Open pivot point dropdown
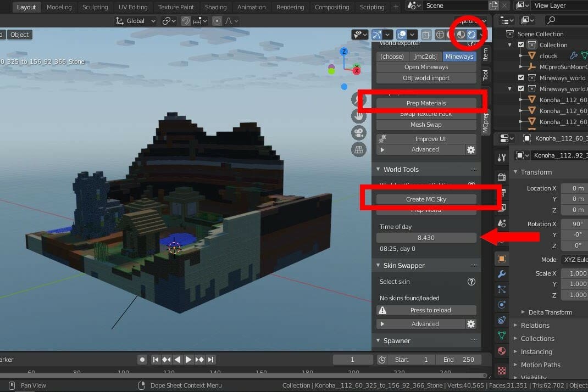 pos(169,21)
